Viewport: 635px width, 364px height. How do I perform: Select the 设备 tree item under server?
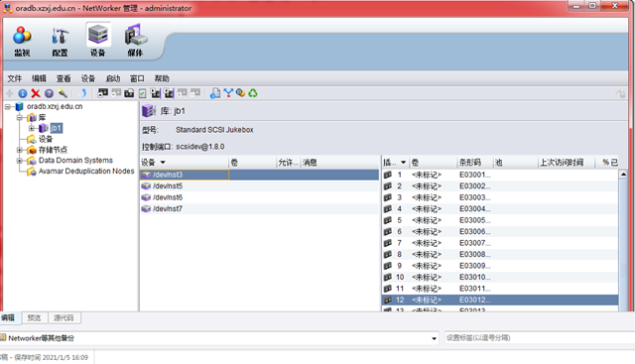[x=46, y=139]
